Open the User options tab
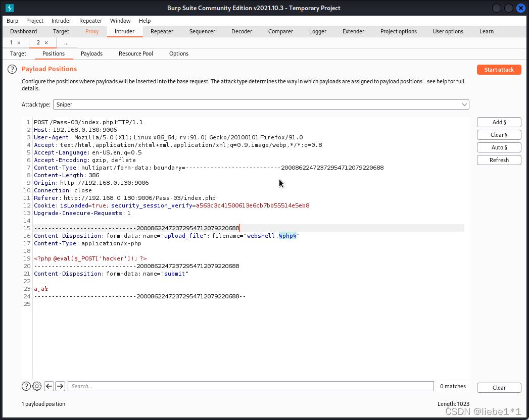 pos(448,31)
